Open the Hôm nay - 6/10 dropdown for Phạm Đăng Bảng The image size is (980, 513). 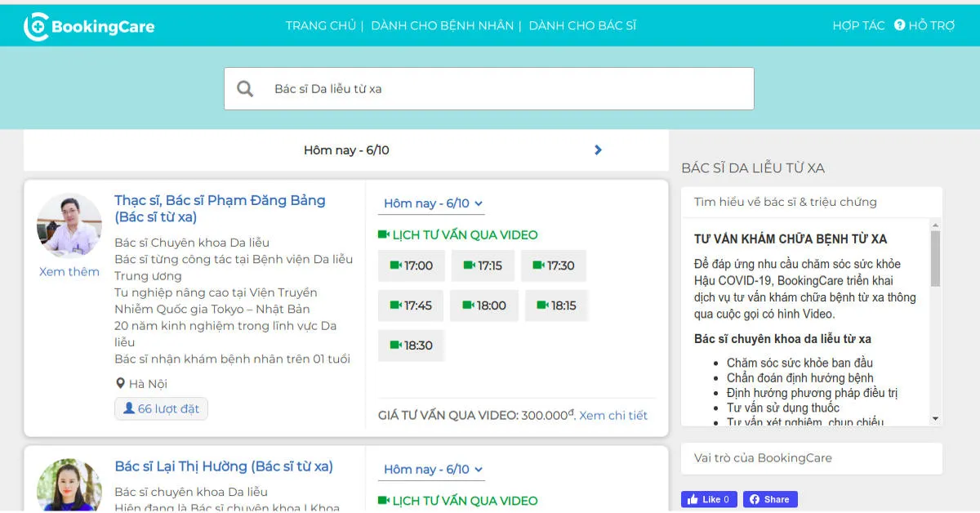[431, 203]
